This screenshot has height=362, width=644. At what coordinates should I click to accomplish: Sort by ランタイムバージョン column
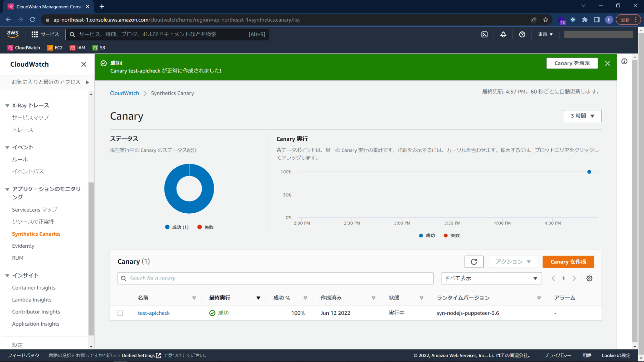(x=539, y=298)
